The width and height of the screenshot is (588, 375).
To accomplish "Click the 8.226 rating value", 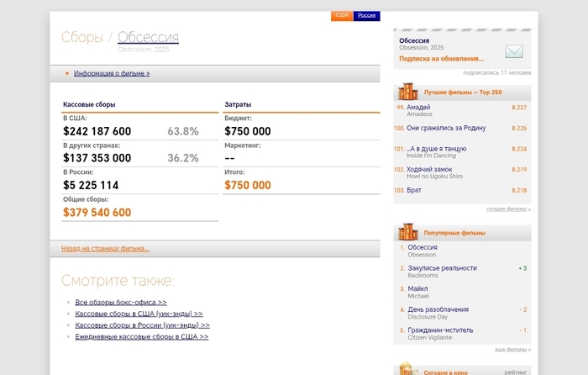I will pos(519,128).
